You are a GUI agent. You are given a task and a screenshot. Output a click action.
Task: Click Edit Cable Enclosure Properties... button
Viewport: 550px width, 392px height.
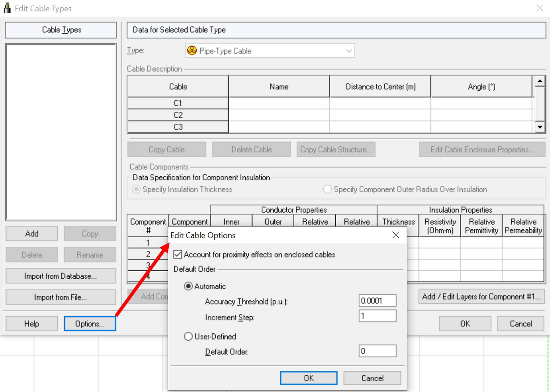tap(482, 149)
